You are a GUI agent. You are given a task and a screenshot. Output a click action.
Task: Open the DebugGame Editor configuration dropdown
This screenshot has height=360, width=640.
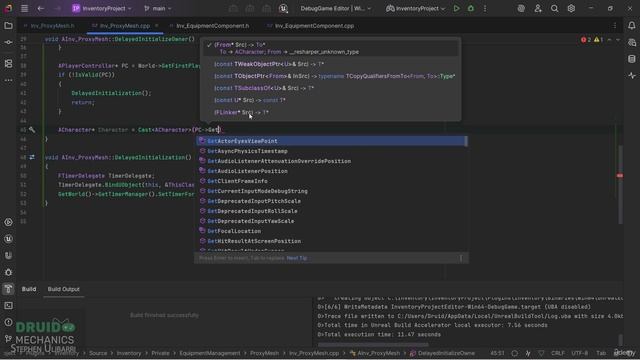click(336, 8)
